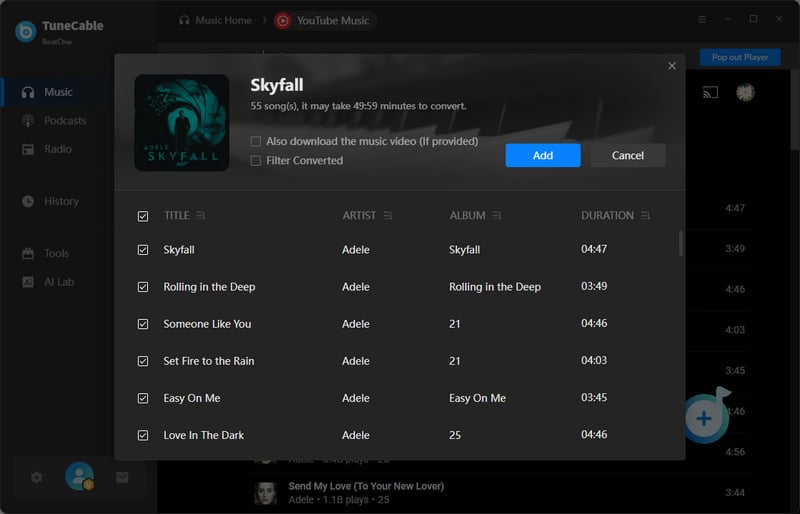Uncheck the Someone Like You row
This screenshot has height=514, width=800.
(143, 324)
